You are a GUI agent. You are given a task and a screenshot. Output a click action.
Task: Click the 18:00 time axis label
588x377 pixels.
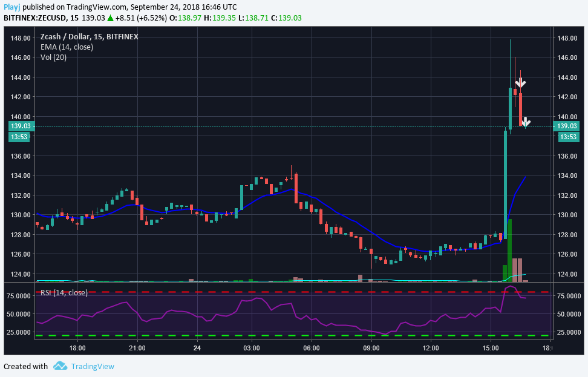[77, 348]
